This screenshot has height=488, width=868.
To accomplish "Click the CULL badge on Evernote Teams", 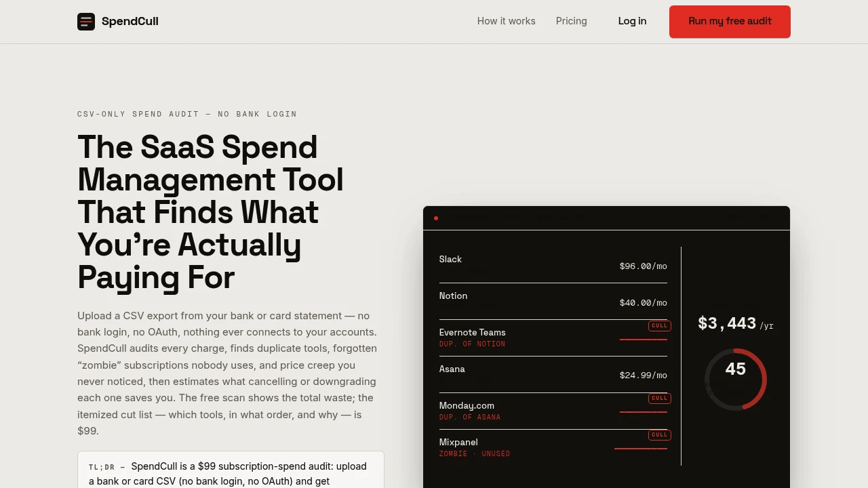I will tap(659, 325).
